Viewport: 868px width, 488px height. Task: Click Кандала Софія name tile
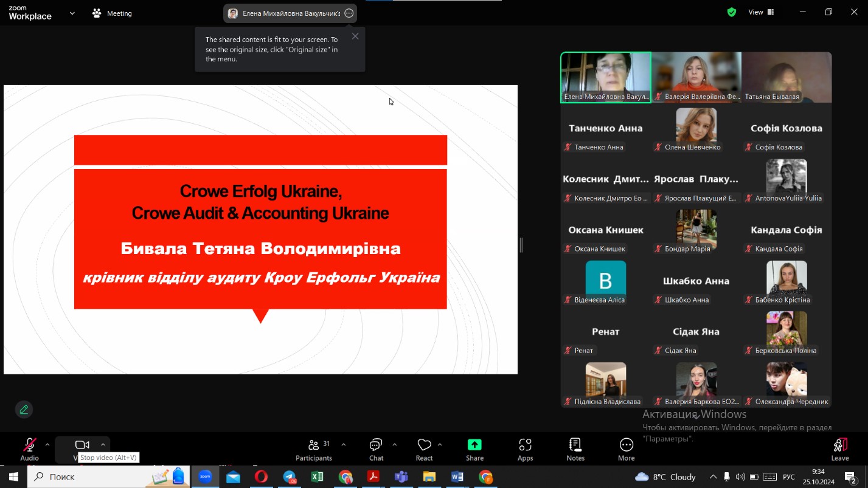(x=786, y=230)
